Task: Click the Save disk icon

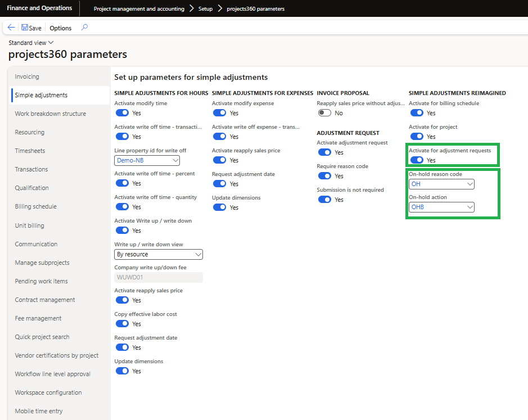Action: [25, 28]
